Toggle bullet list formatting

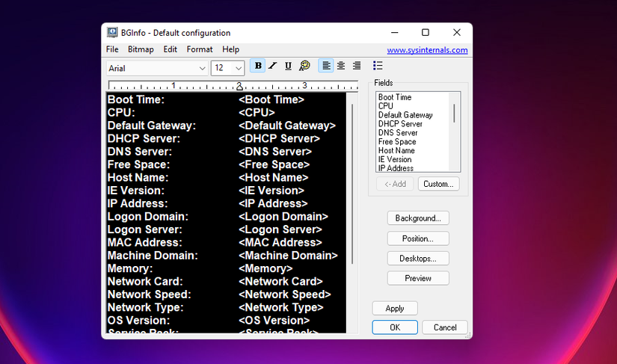[378, 66]
